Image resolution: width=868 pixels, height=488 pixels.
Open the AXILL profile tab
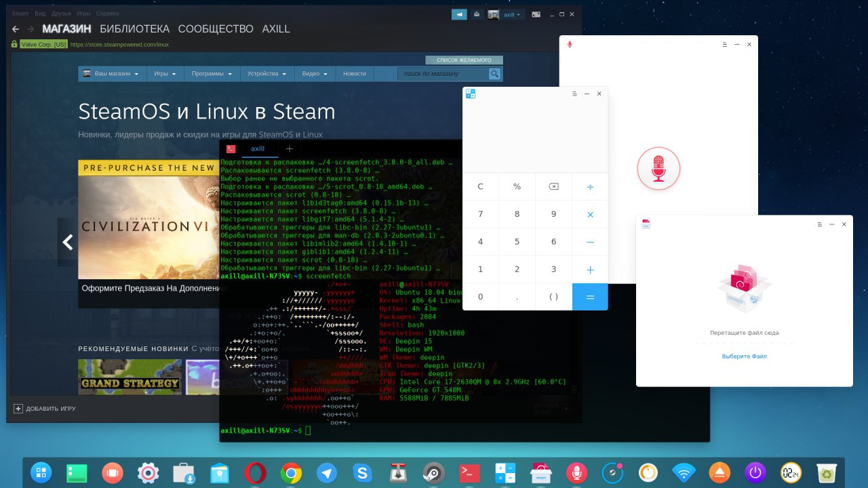(276, 29)
